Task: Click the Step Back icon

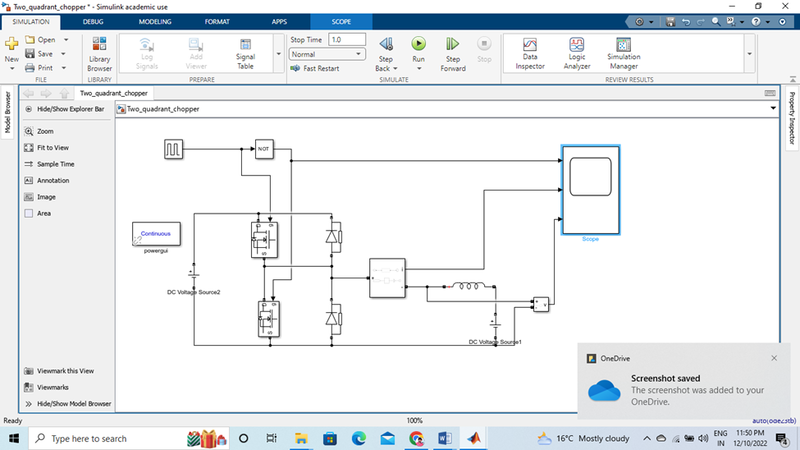Action: pyautogui.click(x=386, y=45)
